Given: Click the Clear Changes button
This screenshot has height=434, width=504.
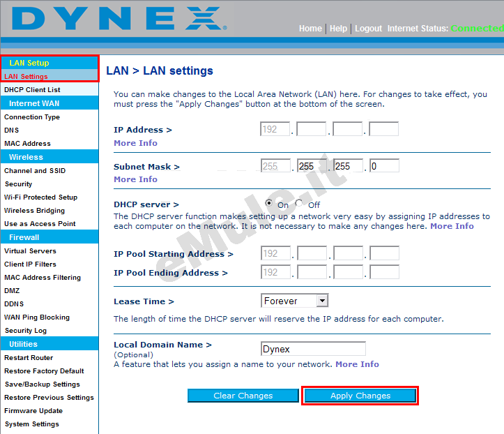Looking at the screenshot, I should point(243,396).
